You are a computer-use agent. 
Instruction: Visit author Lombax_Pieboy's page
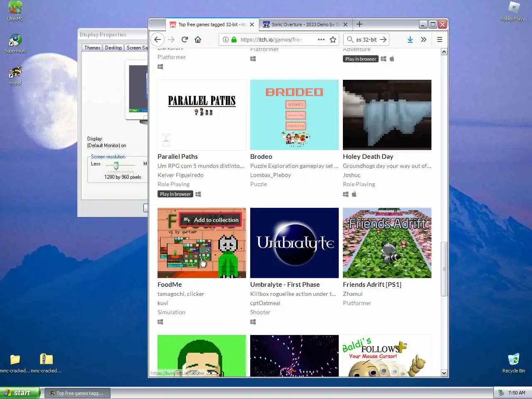pyautogui.click(x=271, y=175)
